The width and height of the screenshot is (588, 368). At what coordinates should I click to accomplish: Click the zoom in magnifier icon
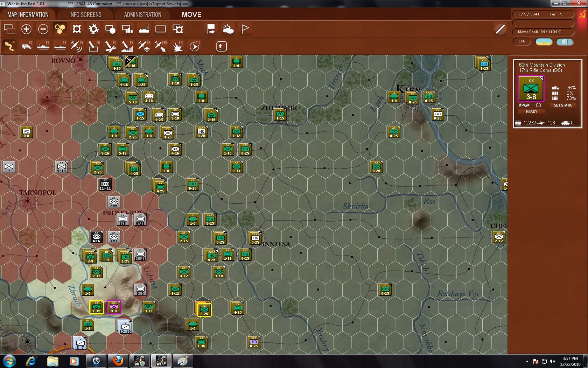(x=26, y=29)
